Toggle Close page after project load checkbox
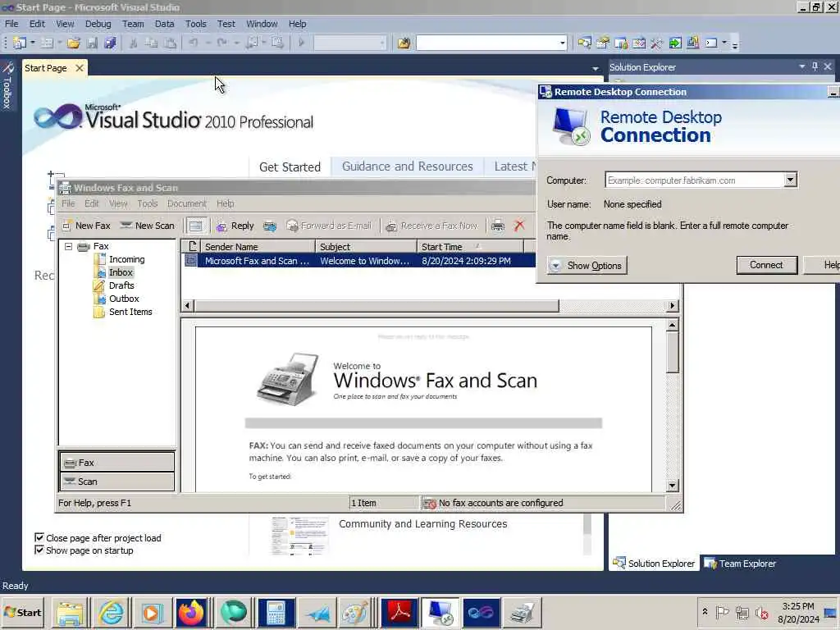Screen dimensions: 840x630 pos(39,537)
